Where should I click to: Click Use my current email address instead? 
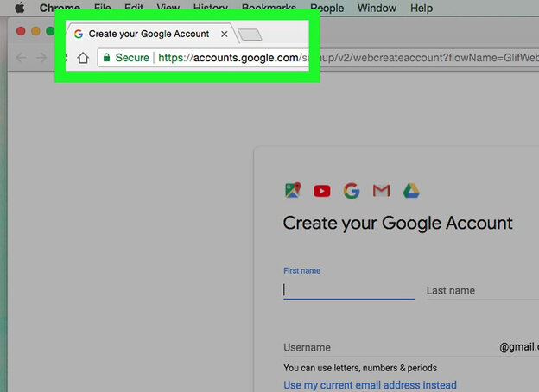coord(370,384)
